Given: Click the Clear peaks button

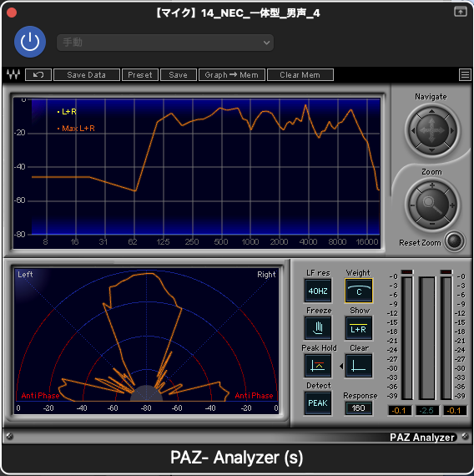Looking at the screenshot, I should [359, 366].
